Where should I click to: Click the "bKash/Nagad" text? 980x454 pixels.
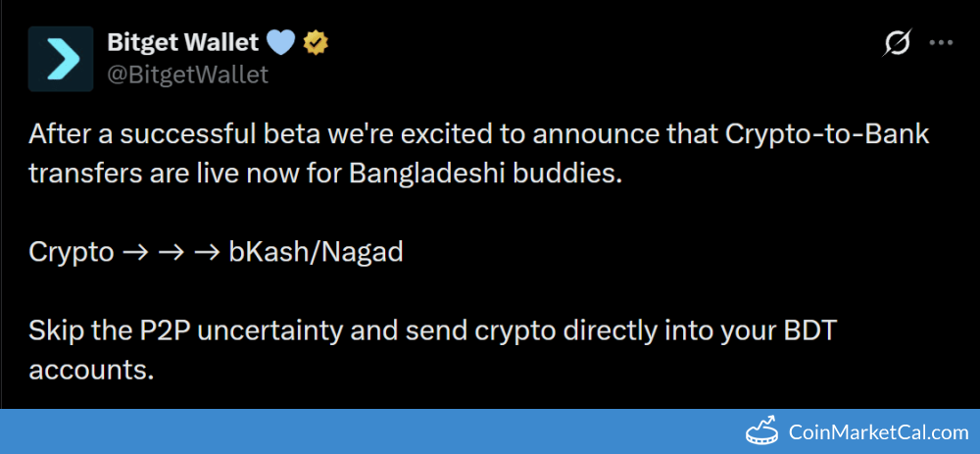click(x=316, y=252)
